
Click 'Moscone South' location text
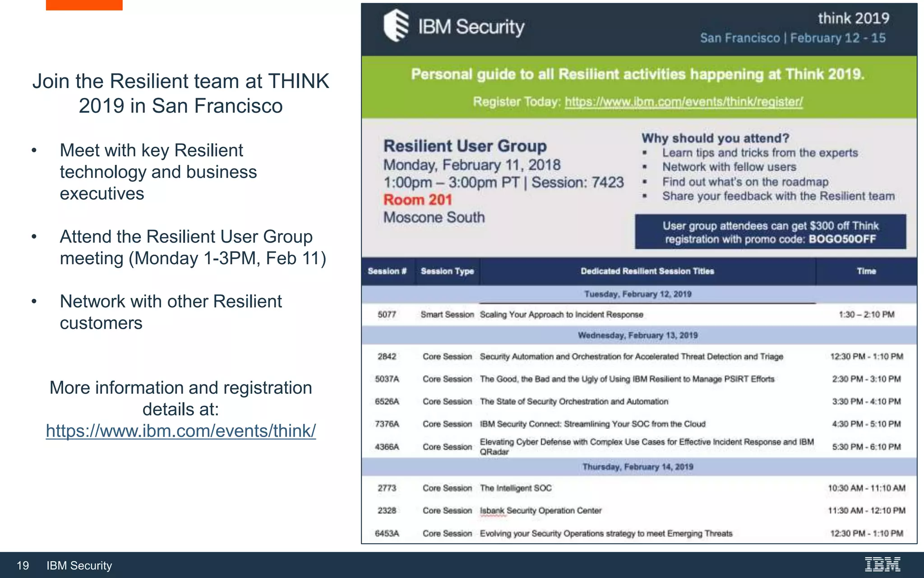(x=434, y=218)
